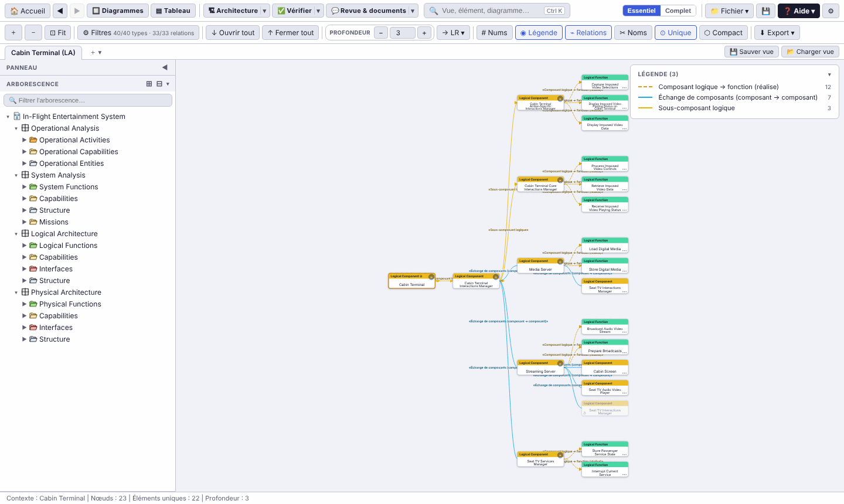
Task: Click the Seat TV Services Manager node icon
Action: coord(560,455)
